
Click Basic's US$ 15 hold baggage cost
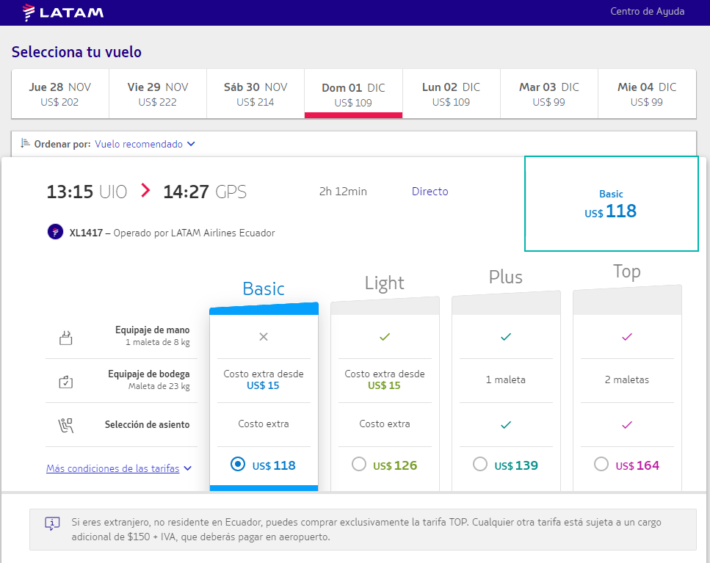[263, 385]
